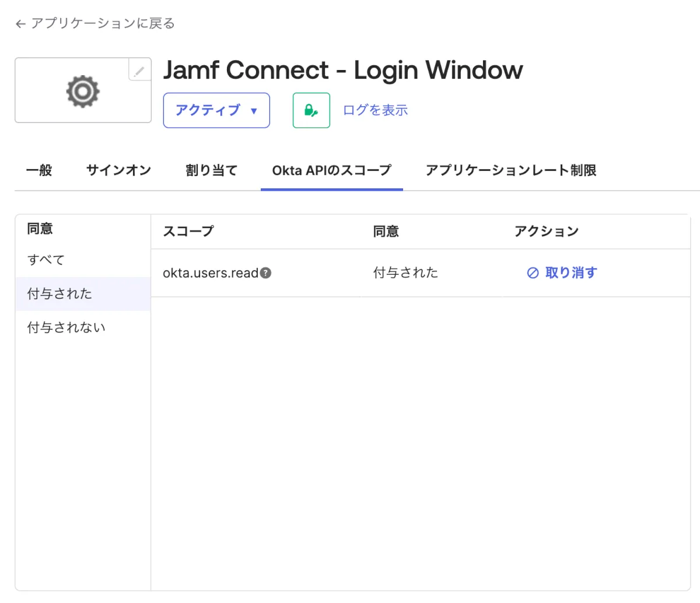The image size is (700, 603).
Task: Select the 付与された filter in the left sidebar
Action: 60,294
